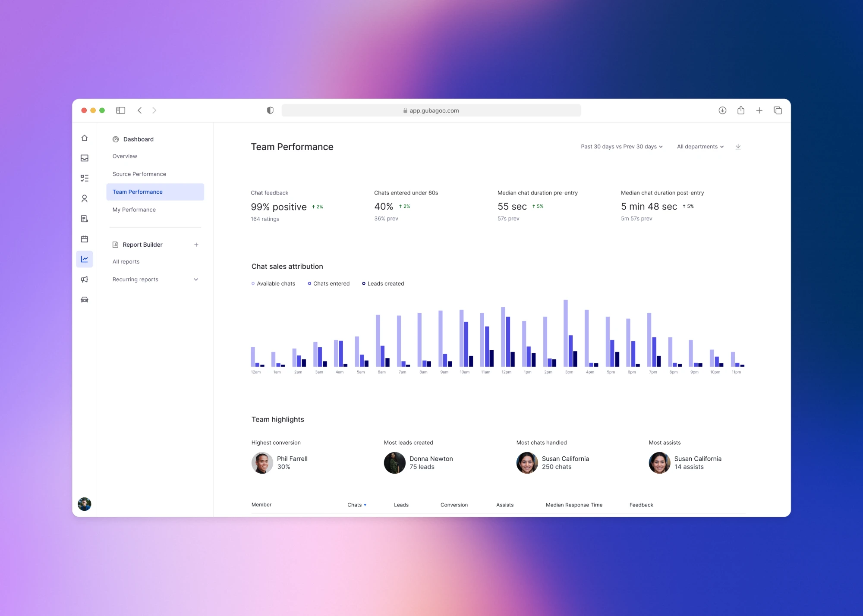
Task: Toggle Chats entered legend series
Action: 329,283
